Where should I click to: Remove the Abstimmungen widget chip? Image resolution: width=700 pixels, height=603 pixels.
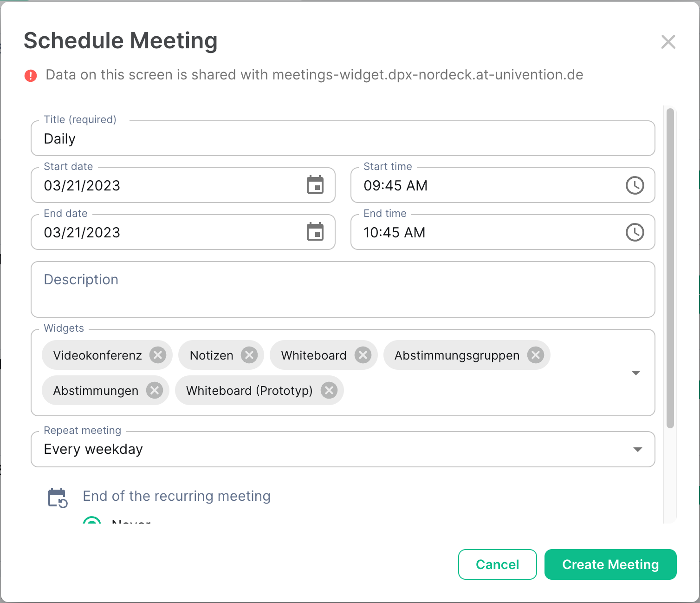pyautogui.click(x=155, y=391)
